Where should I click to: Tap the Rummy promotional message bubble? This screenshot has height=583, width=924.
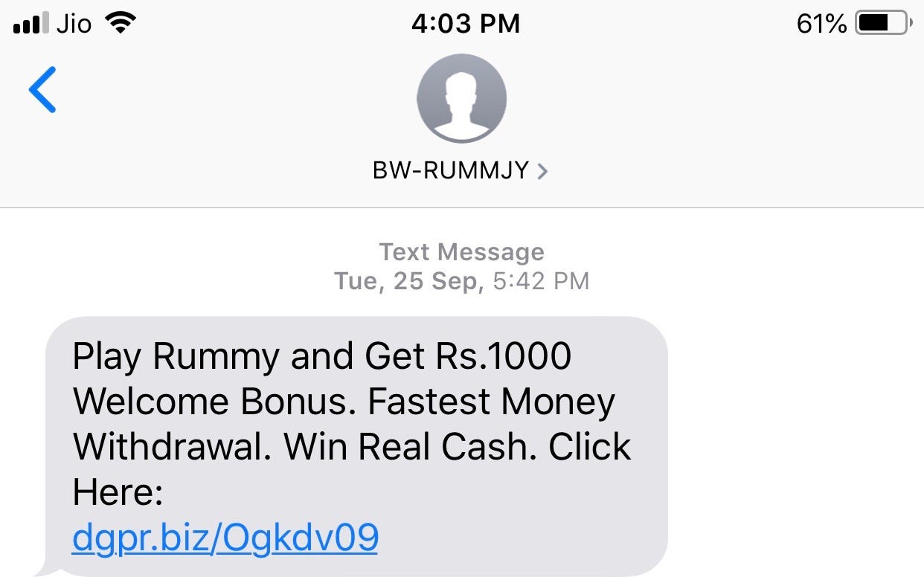coord(357,446)
